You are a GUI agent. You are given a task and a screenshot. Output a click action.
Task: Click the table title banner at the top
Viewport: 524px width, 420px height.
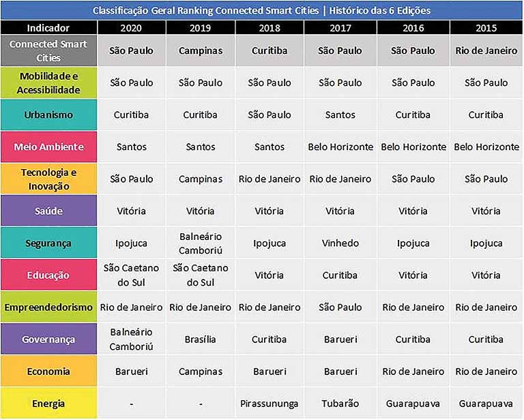click(x=262, y=11)
